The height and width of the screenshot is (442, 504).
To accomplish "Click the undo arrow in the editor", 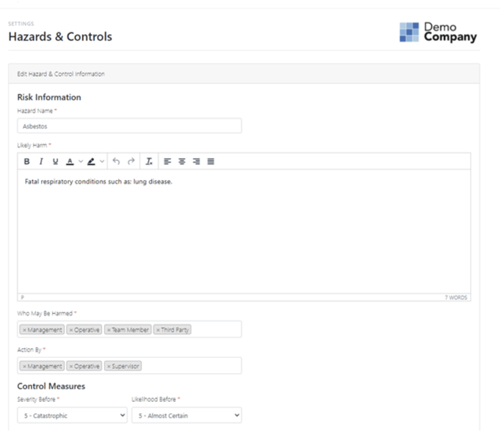I will coord(116,161).
